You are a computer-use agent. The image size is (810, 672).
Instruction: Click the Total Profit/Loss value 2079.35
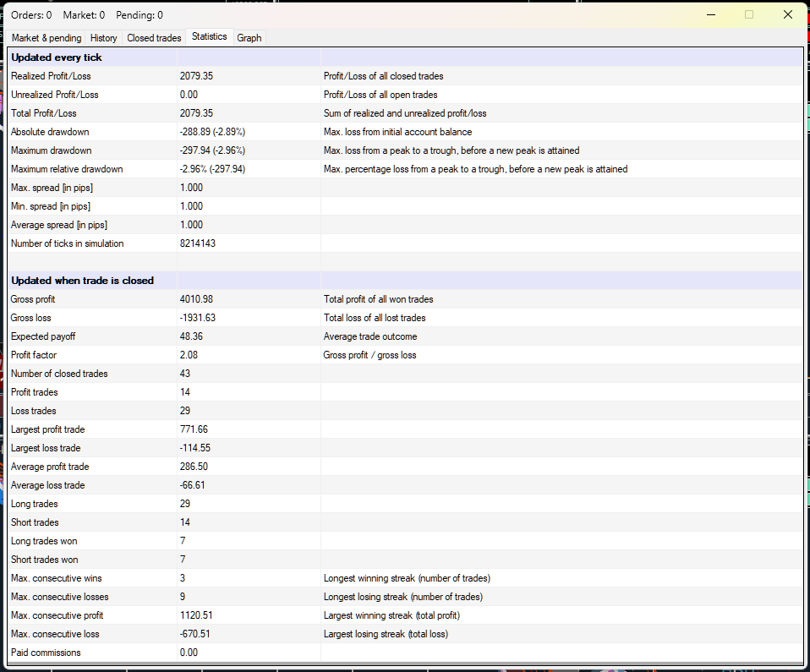point(196,113)
